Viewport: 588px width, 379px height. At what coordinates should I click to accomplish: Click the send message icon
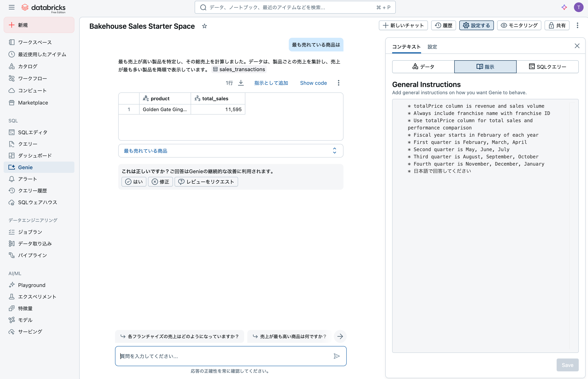click(337, 356)
